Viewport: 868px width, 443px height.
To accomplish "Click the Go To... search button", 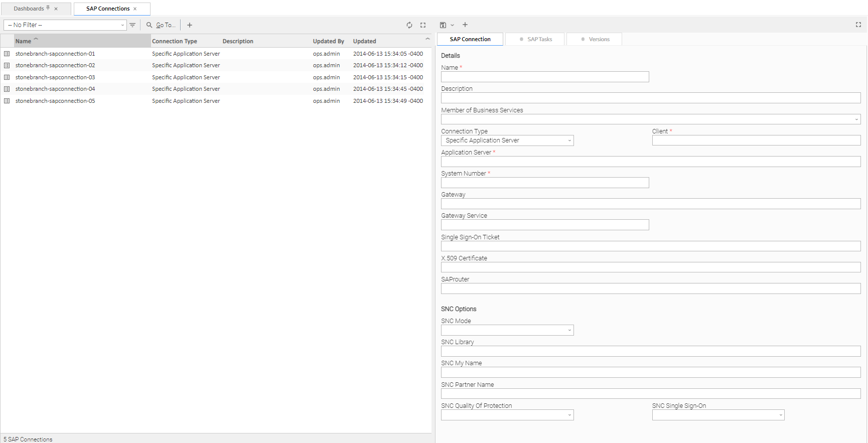I will (x=161, y=25).
